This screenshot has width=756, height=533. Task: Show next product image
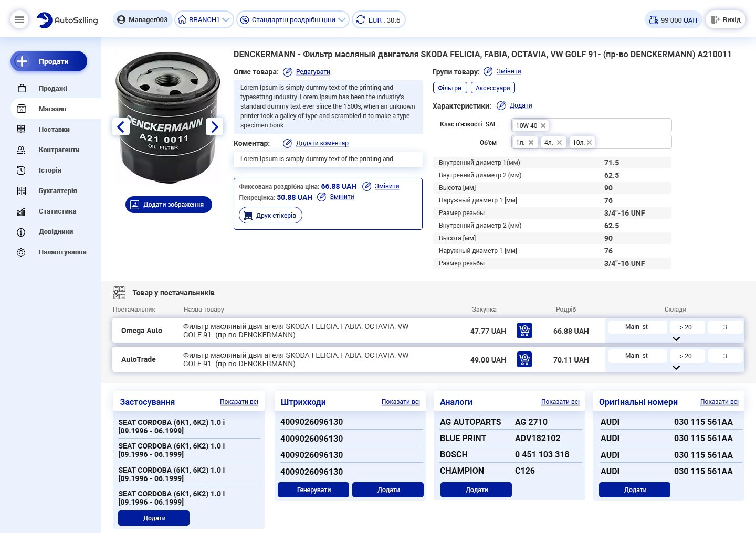tap(214, 126)
